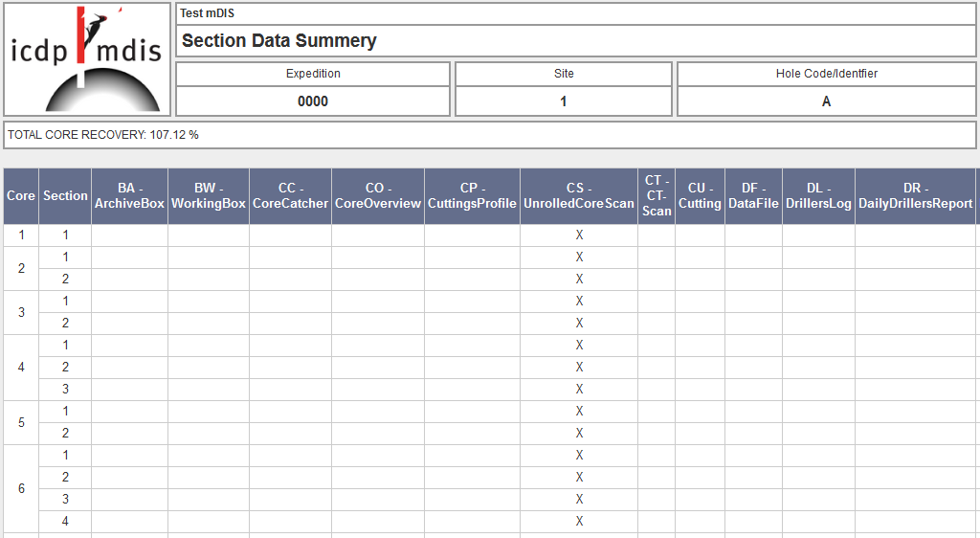
Task: Select Site value 1
Action: 564,101
